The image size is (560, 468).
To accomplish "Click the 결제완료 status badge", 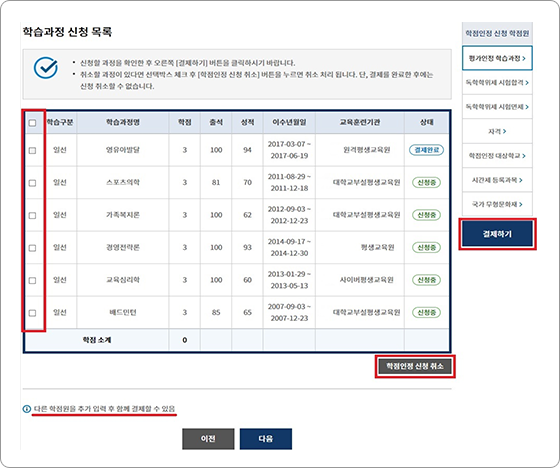I will click(426, 150).
